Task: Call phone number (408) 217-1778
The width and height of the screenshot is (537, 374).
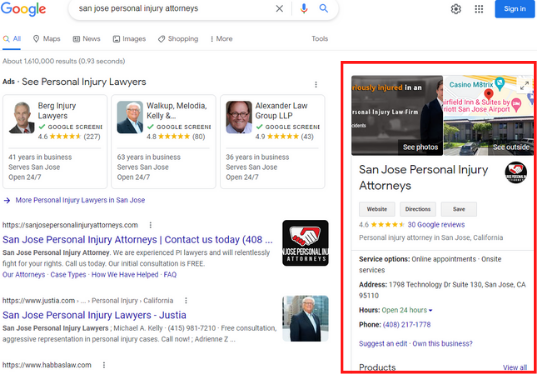Action: pos(407,325)
